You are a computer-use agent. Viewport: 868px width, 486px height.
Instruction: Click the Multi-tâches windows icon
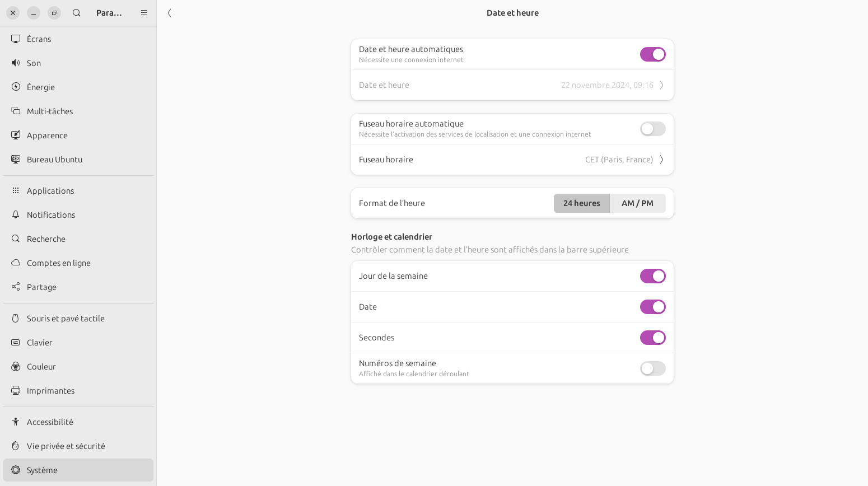16,111
